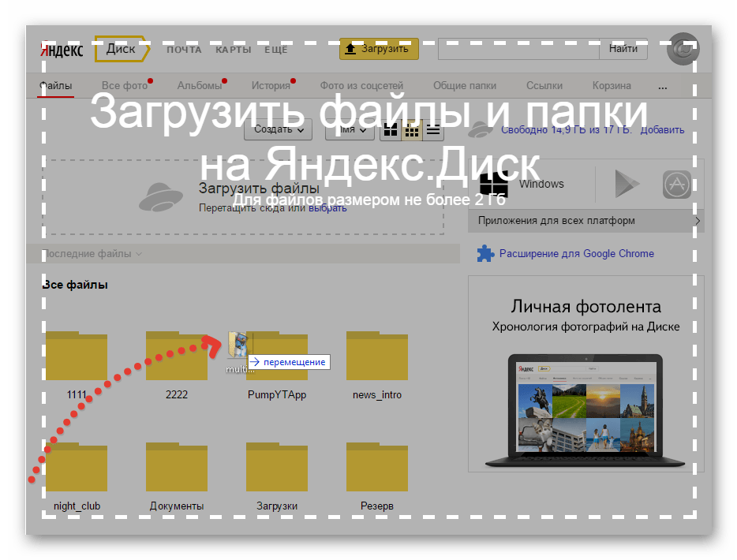737x560 pixels.
Task: Open the Создать dropdown
Action: point(278,129)
